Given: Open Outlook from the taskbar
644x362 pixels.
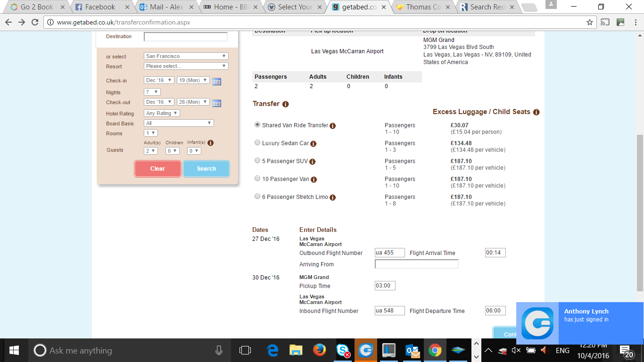Looking at the screenshot, I should 413,350.
